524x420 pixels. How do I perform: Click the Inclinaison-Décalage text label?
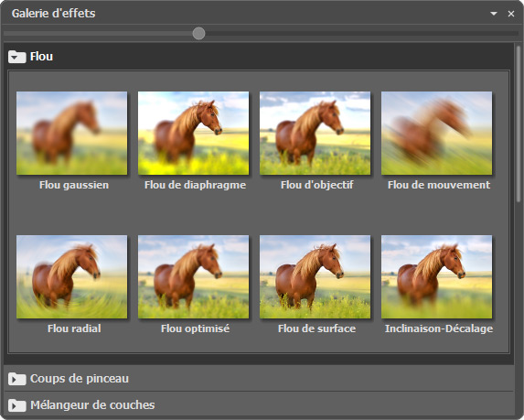439,328
